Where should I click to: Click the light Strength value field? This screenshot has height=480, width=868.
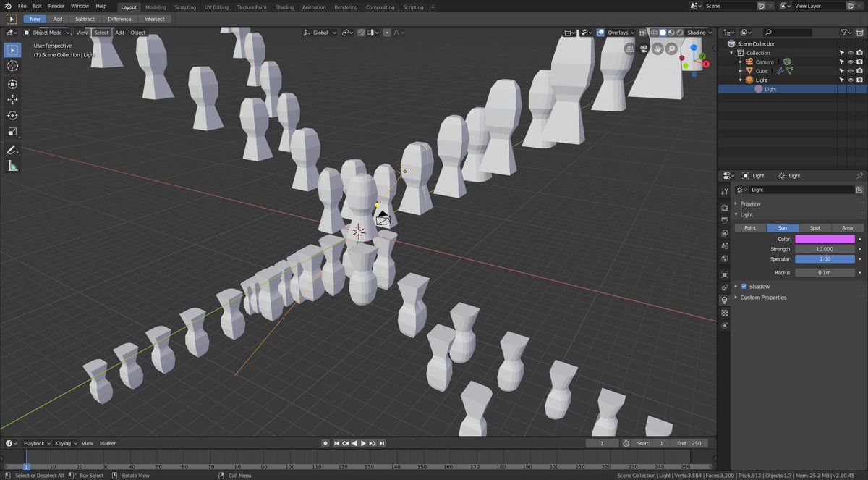[825, 249]
